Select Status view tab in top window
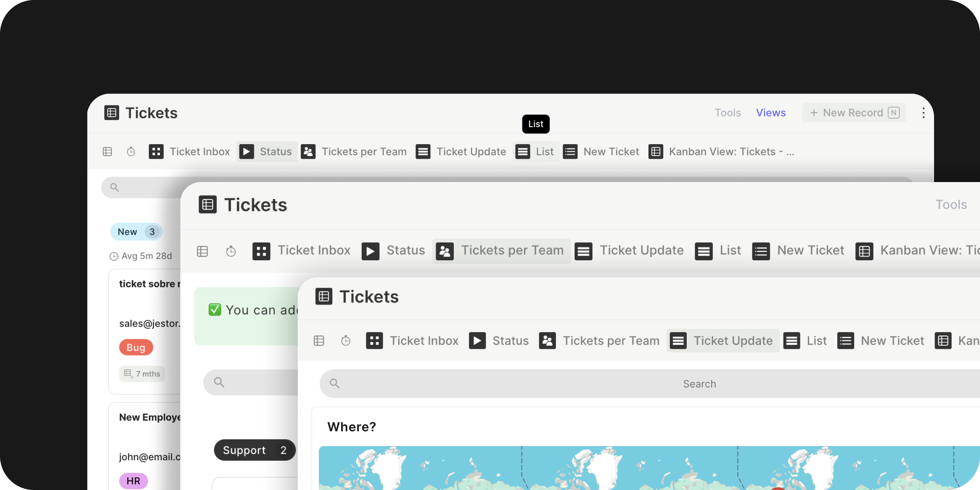The width and height of the screenshot is (980, 490). 266,151
